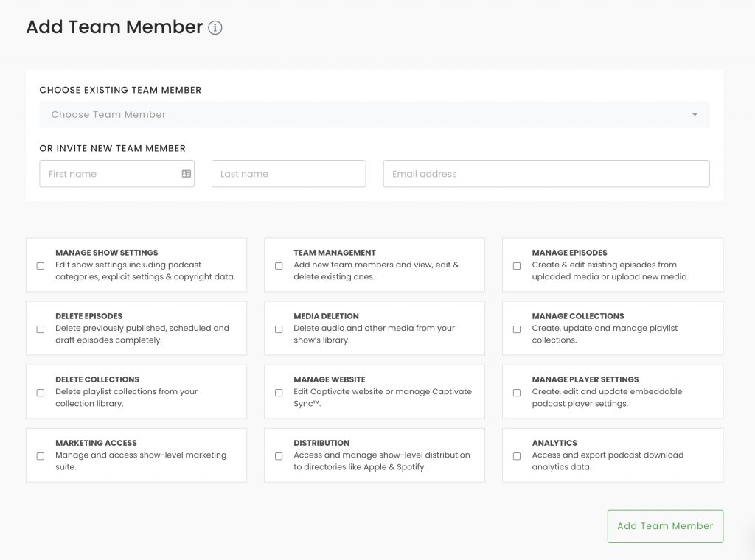Enable Media Deletion permission
Image resolution: width=755 pixels, height=560 pixels.
click(279, 329)
